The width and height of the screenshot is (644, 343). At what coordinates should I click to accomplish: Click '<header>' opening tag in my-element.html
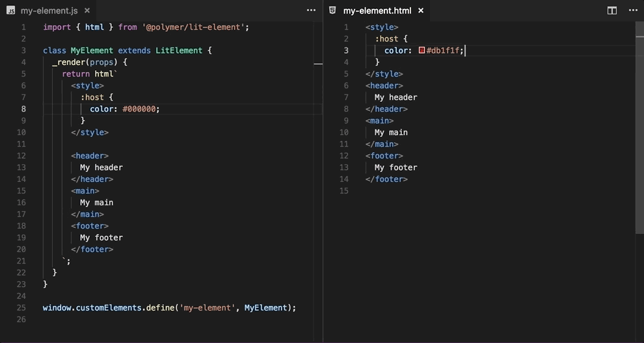(x=384, y=86)
